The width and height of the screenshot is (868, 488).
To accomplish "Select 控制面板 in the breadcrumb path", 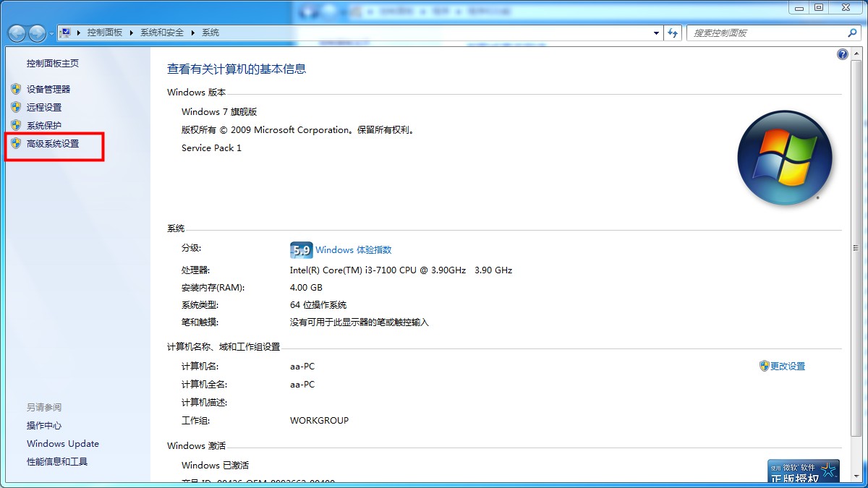I will [x=105, y=33].
